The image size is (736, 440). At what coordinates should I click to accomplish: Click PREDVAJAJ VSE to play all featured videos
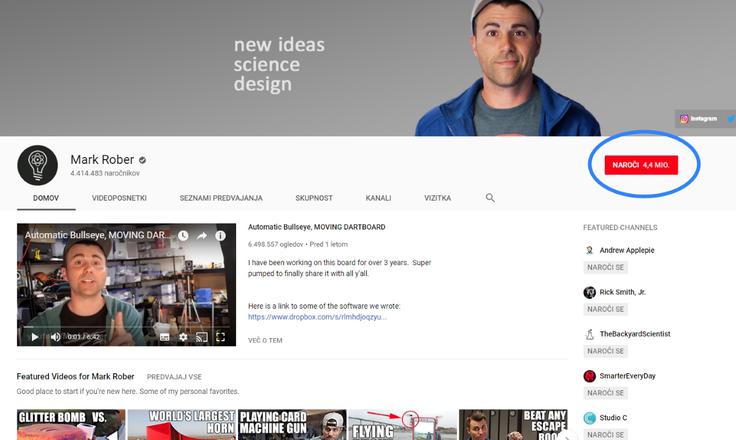coord(174,377)
